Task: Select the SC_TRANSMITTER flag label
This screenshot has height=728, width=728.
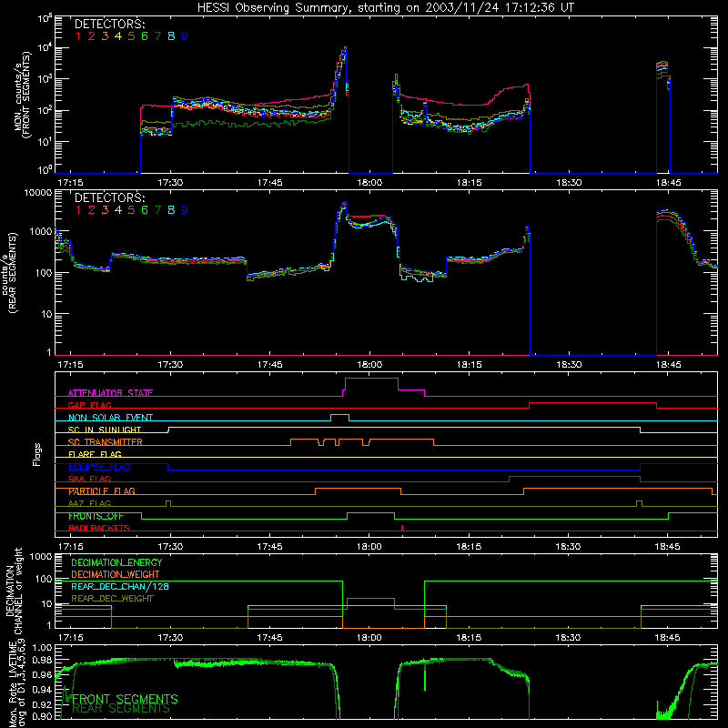Action: (106, 442)
